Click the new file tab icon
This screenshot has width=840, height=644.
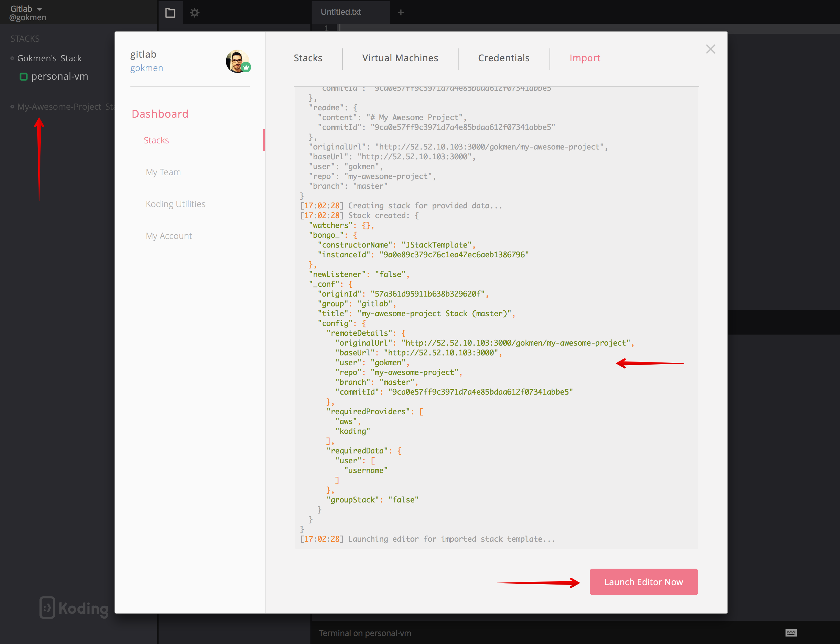tap(403, 12)
